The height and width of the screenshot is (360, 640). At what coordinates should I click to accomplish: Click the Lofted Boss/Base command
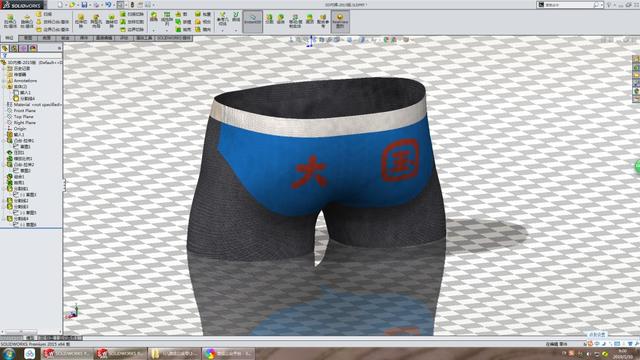click(52, 22)
